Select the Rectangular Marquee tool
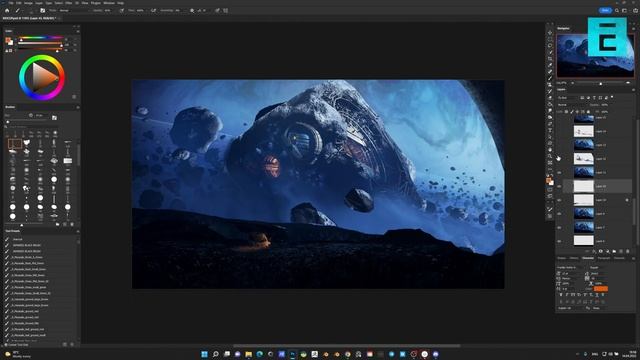 (550, 39)
